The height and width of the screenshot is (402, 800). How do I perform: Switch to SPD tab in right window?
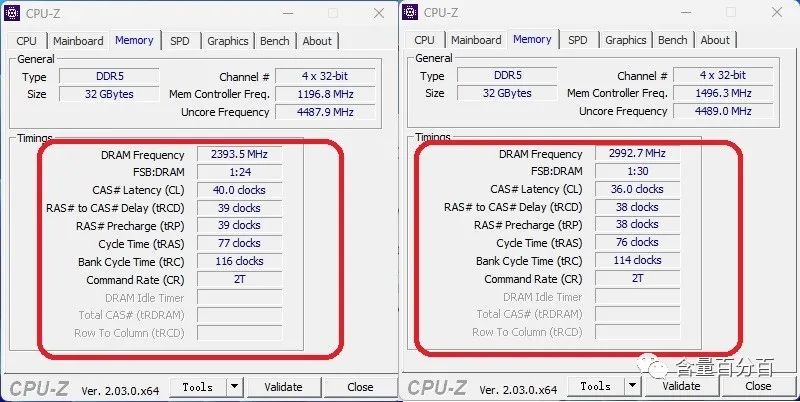tap(578, 40)
